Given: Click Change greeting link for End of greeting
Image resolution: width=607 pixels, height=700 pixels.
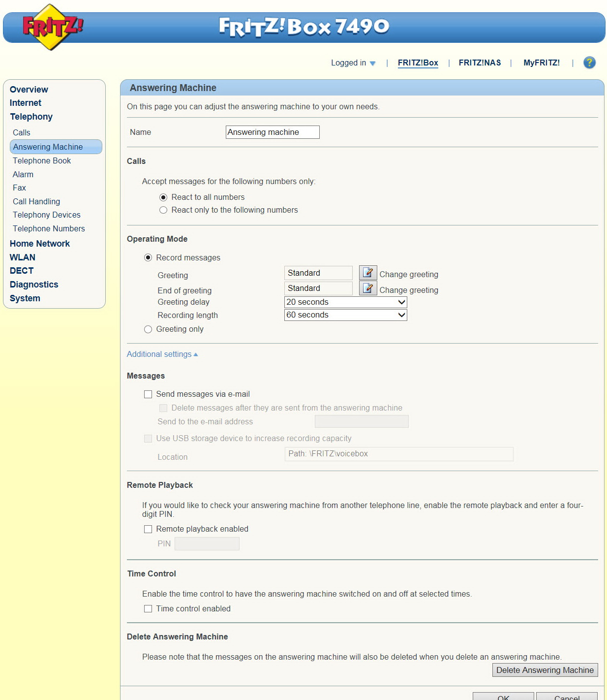Looking at the screenshot, I should click(409, 290).
